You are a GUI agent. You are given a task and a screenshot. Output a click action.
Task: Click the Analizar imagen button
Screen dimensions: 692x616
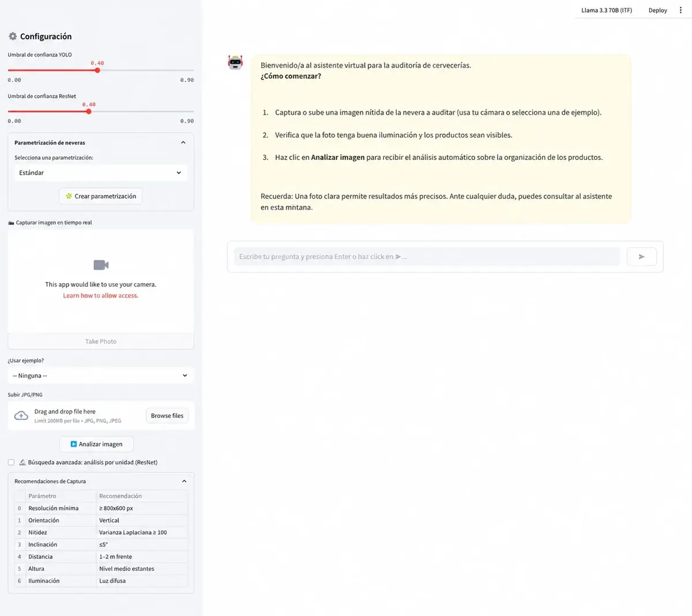point(96,444)
